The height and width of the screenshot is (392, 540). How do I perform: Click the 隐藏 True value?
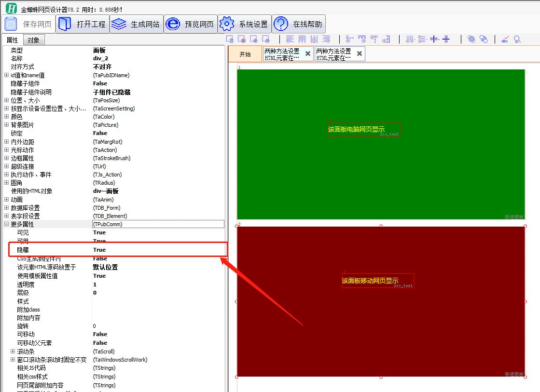(x=99, y=250)
